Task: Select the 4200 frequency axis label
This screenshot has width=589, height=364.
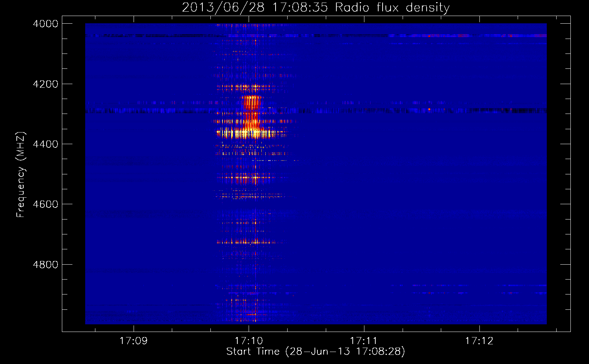Action: click(46, 84)
